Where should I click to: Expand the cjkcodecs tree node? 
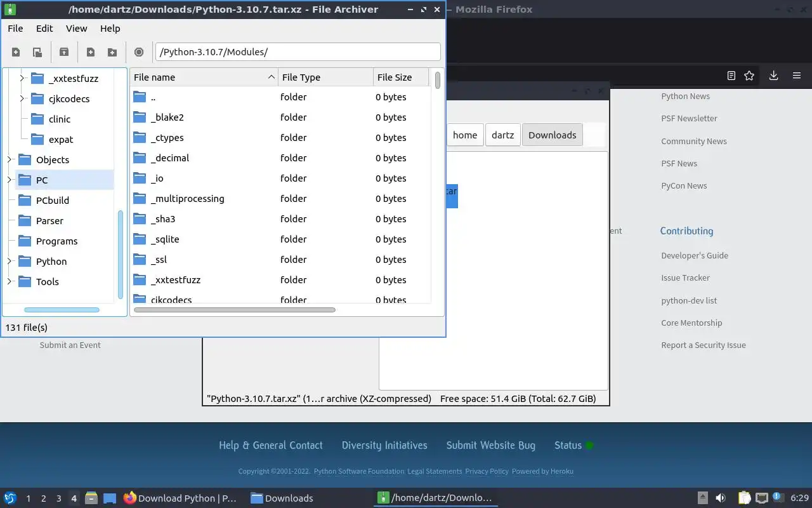coord(22,99)
